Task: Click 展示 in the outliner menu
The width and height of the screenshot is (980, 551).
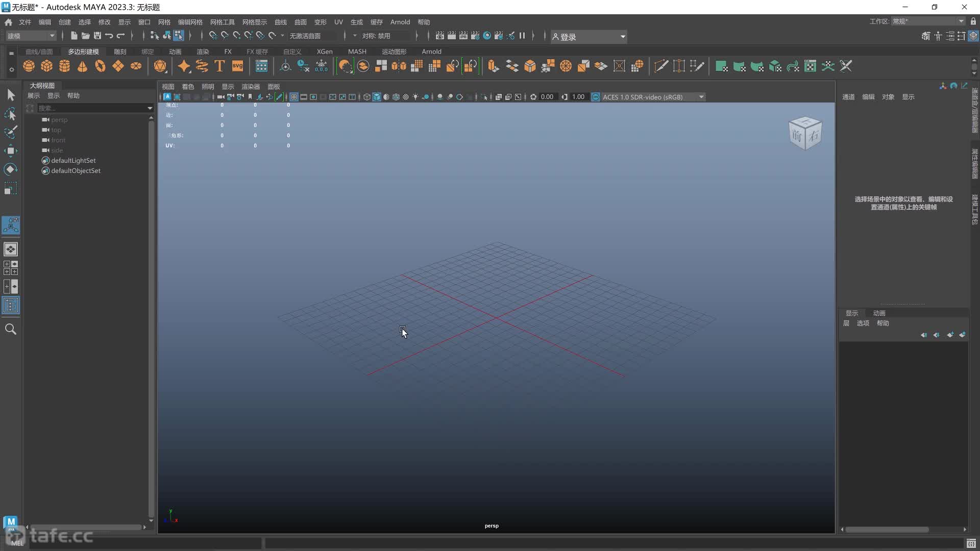Action: click(34, 96)
